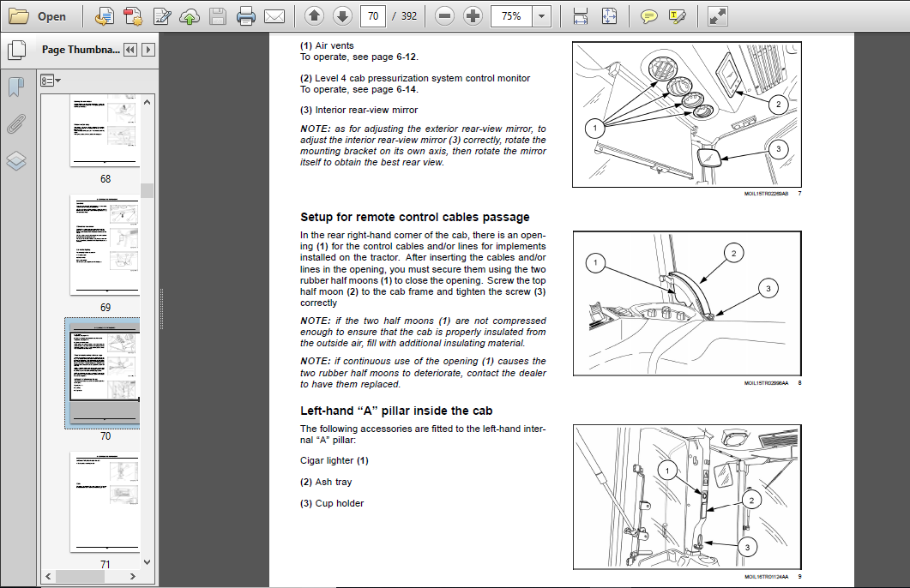Click the 'Left-hand "A" pillar inside the cab' heading
This screenshot has height=588, width=910.
pos(395,411)
